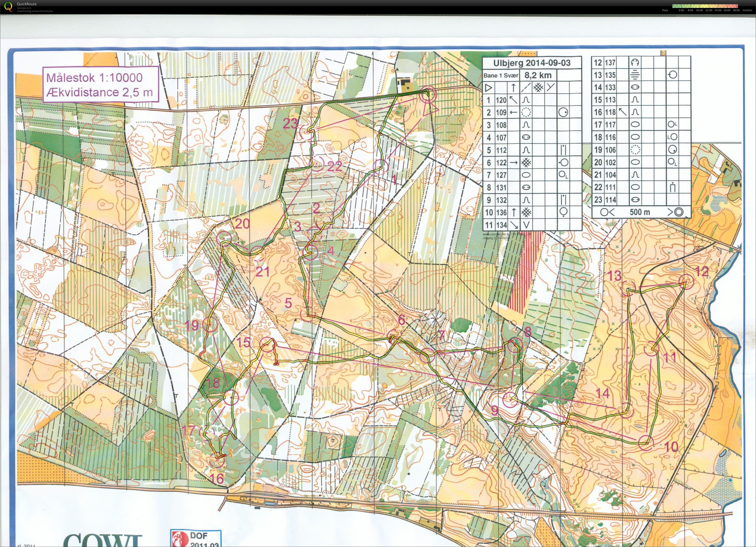Viewport: 756px width, 547px height.
Task: Click the northwest arrow in row 1 (120)
Action: [x=513, y=100]
